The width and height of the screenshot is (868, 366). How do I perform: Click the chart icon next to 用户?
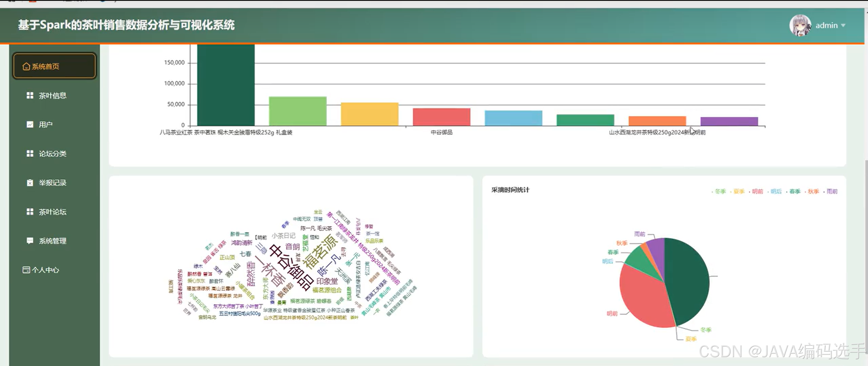pos(30,124)
